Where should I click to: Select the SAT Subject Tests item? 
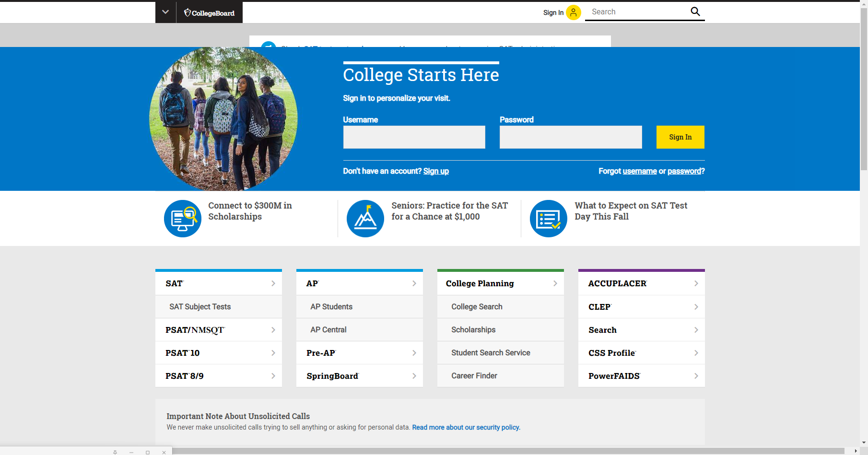[200, 307]
